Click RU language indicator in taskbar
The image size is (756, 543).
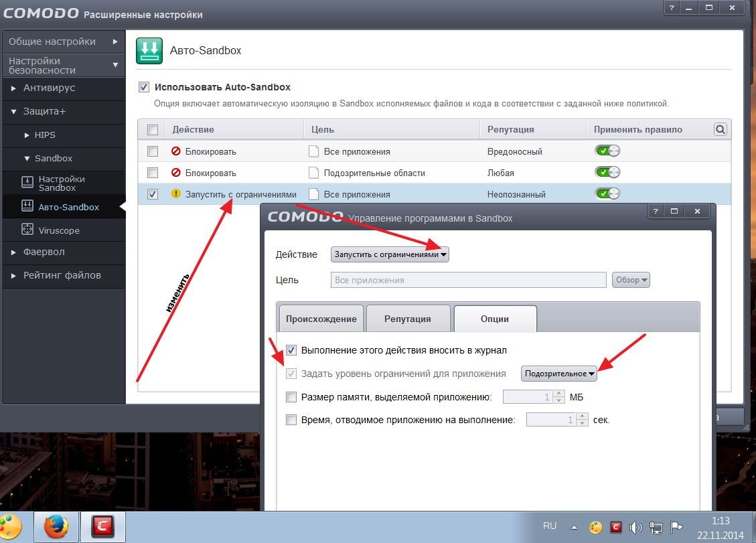point(550,526)
